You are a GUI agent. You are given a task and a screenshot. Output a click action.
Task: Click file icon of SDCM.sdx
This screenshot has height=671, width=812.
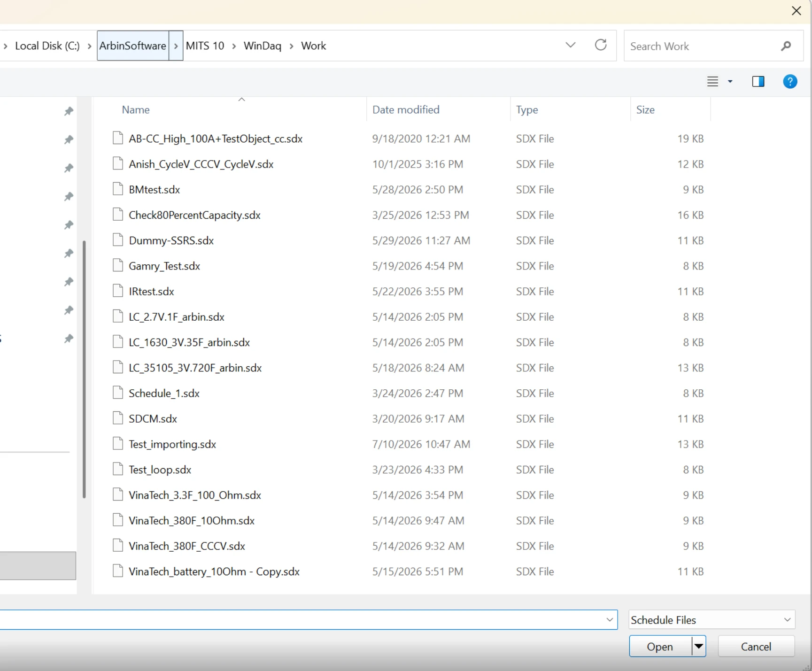click(x=118, y=418)
